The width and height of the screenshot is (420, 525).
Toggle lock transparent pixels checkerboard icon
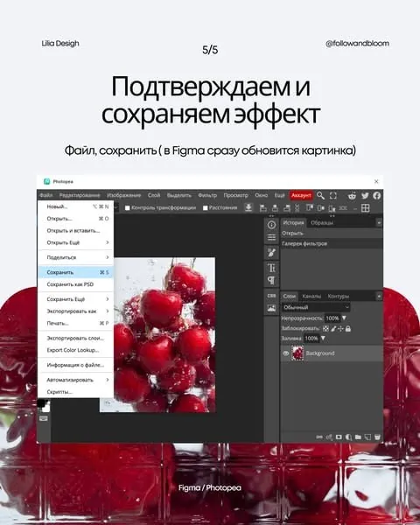[325, 328]
